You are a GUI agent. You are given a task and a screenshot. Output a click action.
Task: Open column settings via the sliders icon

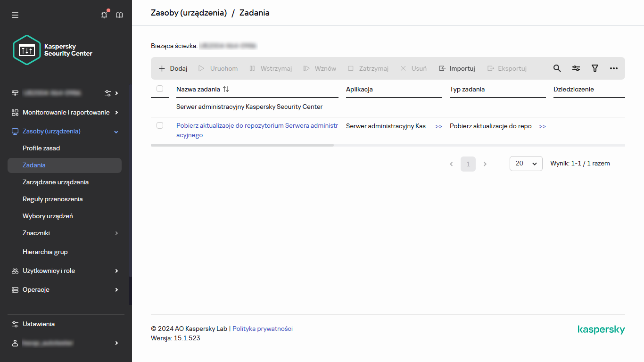[x=576, y=68]
